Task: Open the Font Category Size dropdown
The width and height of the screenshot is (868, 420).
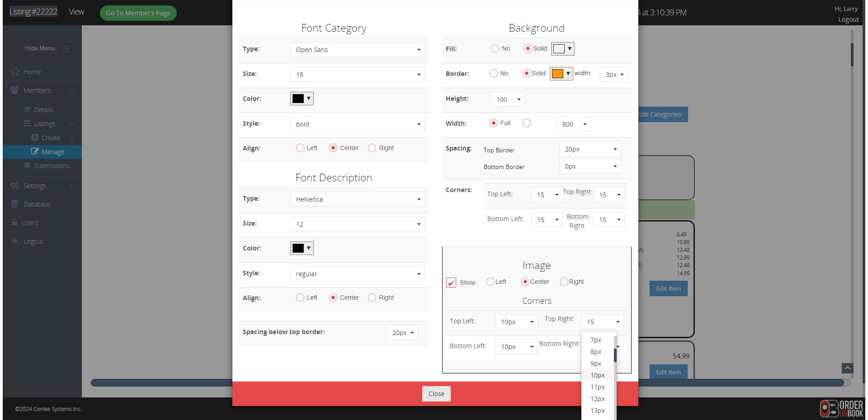Action: pos(357,75)
